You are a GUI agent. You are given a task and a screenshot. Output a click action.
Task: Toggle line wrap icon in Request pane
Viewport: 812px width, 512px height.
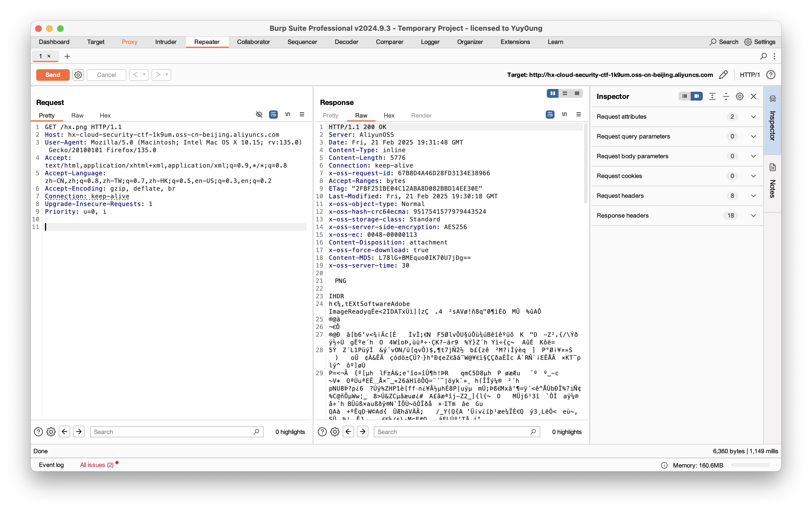pos(273,115)
